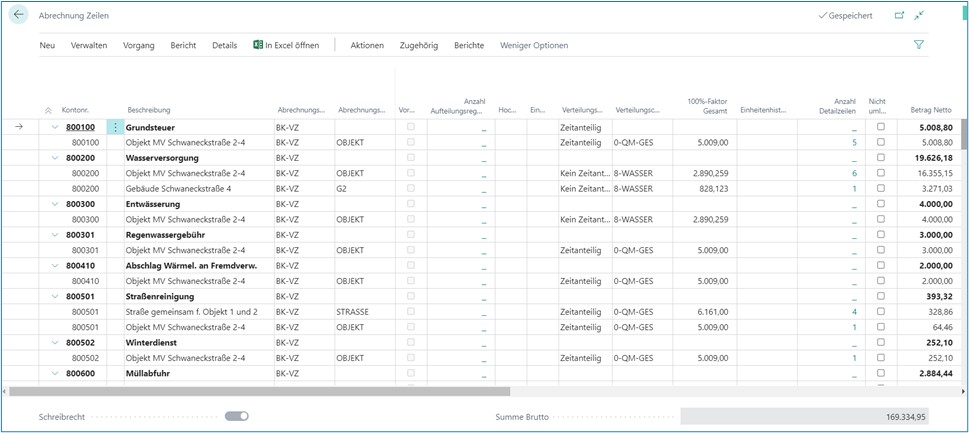Screen dimensions: 969x433
Task: Collapse the 800501 Straßenreinigung group
Action: coord(55,297)
